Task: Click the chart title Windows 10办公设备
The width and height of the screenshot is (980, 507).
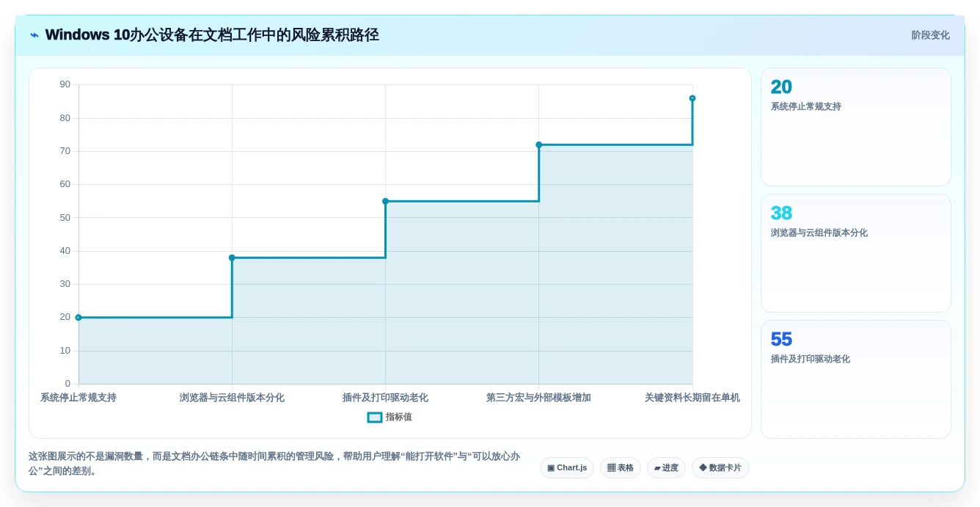Action: 212,35
